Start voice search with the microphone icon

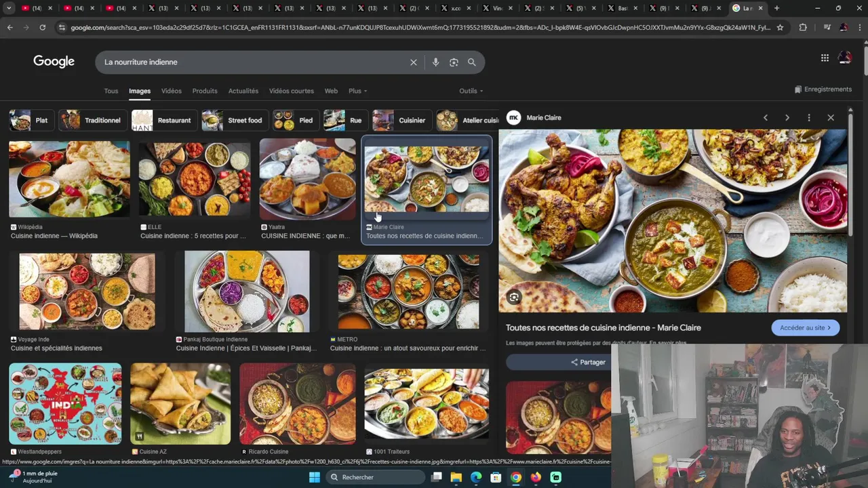(435, 62)
